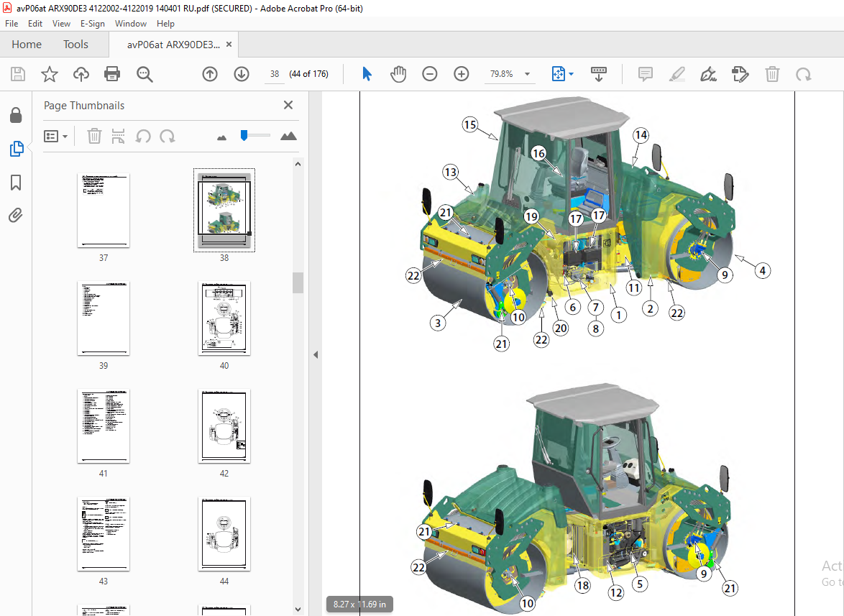
Task: Adjust the thumbnail size slider
Action: point(244,135)
